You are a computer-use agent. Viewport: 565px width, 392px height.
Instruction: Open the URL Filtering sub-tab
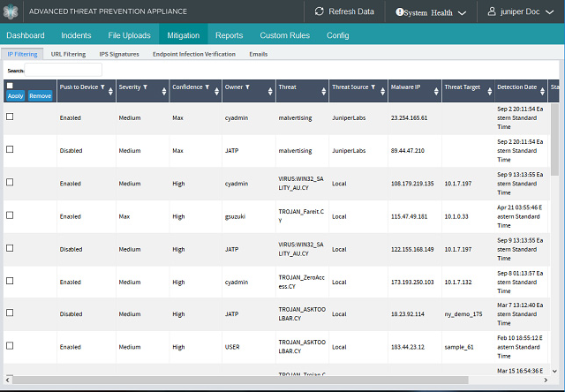pos(68,54)
